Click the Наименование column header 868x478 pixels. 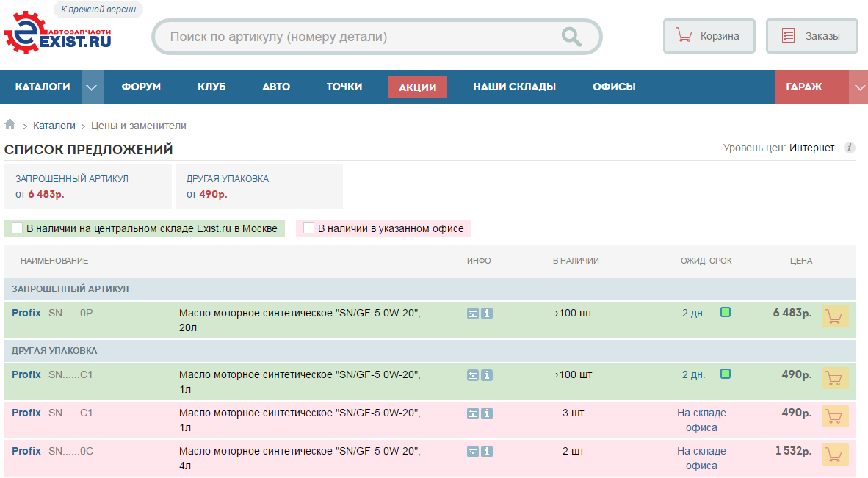point(54,261)
